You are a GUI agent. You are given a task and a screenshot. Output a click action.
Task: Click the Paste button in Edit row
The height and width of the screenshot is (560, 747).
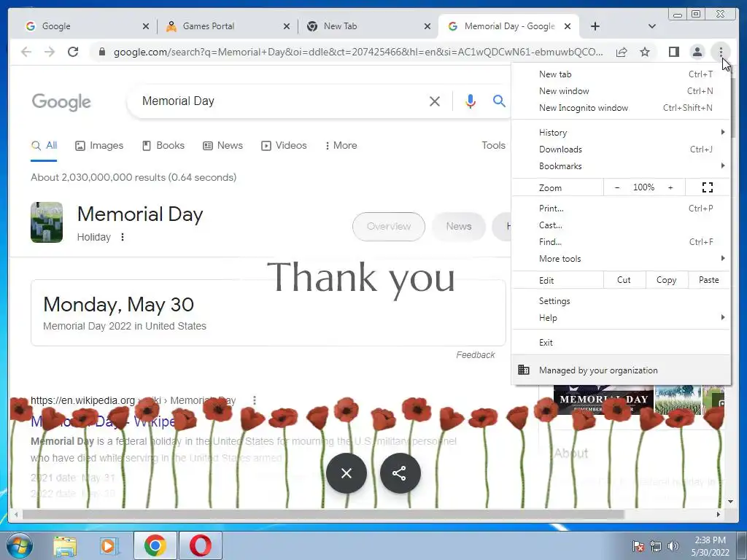tap(709, 280)
